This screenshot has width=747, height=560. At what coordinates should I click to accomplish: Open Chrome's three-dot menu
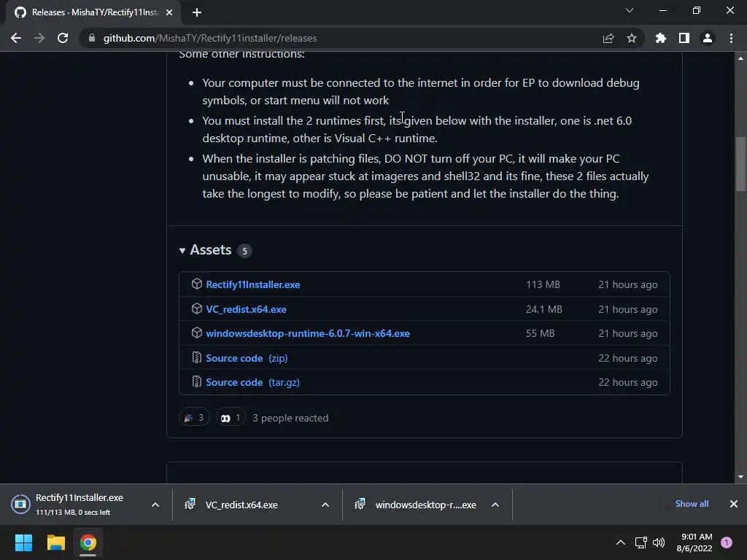click(x=731, y=38)
